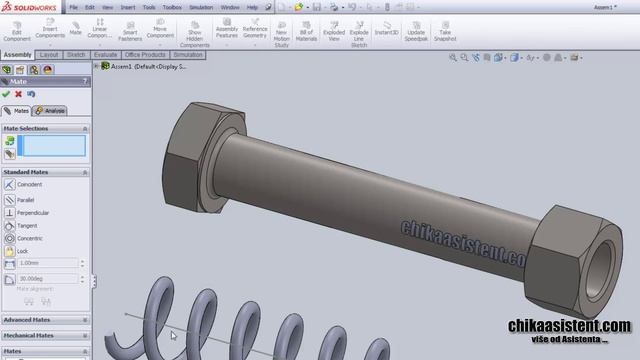Collapse Mate Selections section
The width and height of the screenshot is (640, 360).
(85, 129)
